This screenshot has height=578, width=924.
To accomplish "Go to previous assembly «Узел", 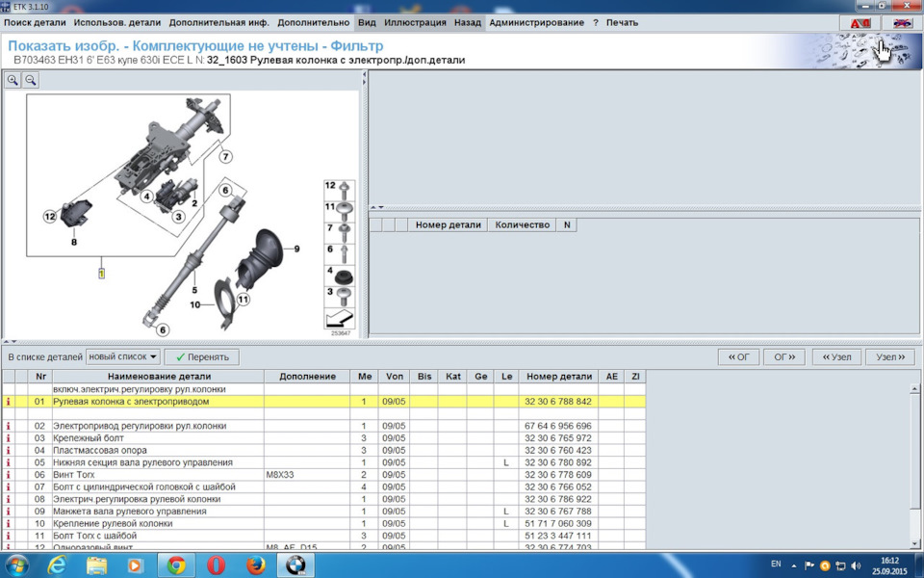I will [836, 356].
